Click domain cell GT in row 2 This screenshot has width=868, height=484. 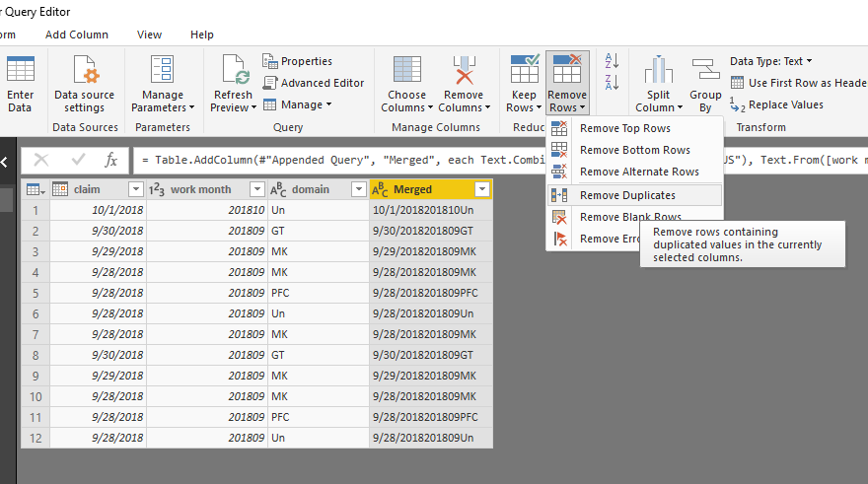(x=319, y=231)
